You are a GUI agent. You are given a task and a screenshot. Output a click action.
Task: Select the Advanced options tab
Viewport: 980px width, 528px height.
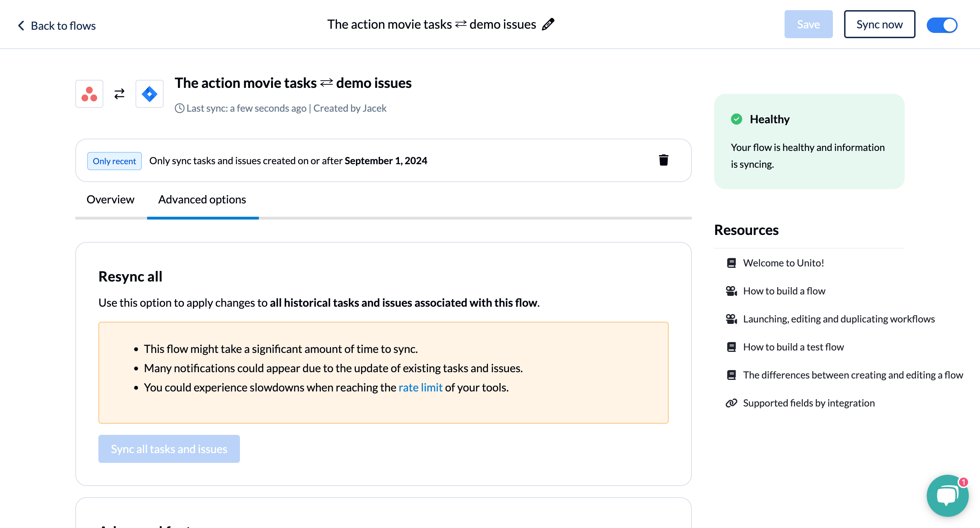click(202, 199)
